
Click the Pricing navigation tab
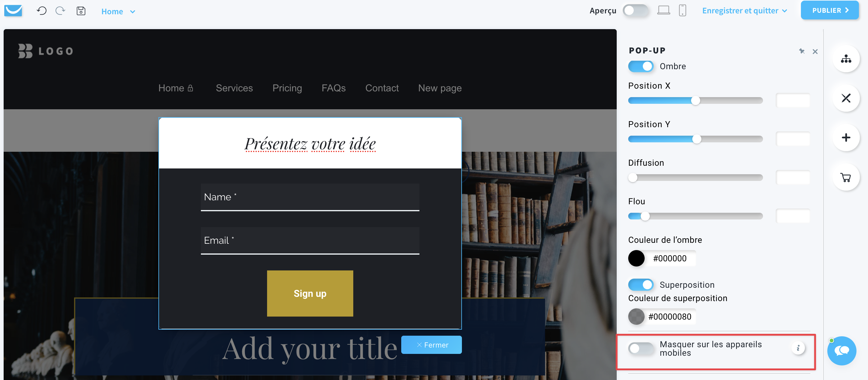(287, 87)
